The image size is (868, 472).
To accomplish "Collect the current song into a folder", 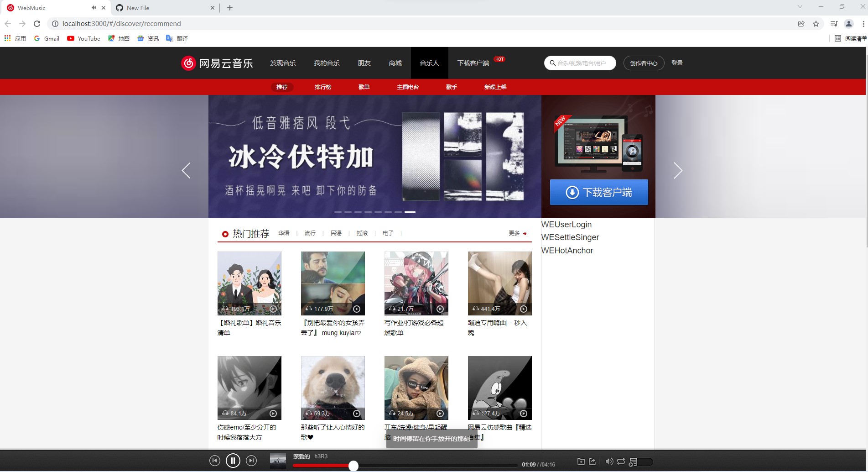I will pyautogui.click(x=581, y=462).
